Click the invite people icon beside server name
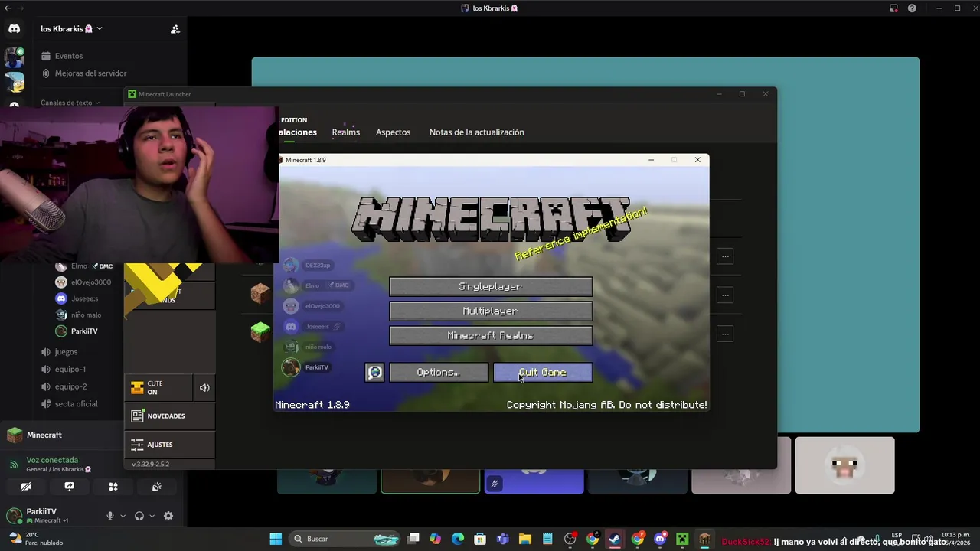This screenshot has height=551, width=980. click(175, 29)
